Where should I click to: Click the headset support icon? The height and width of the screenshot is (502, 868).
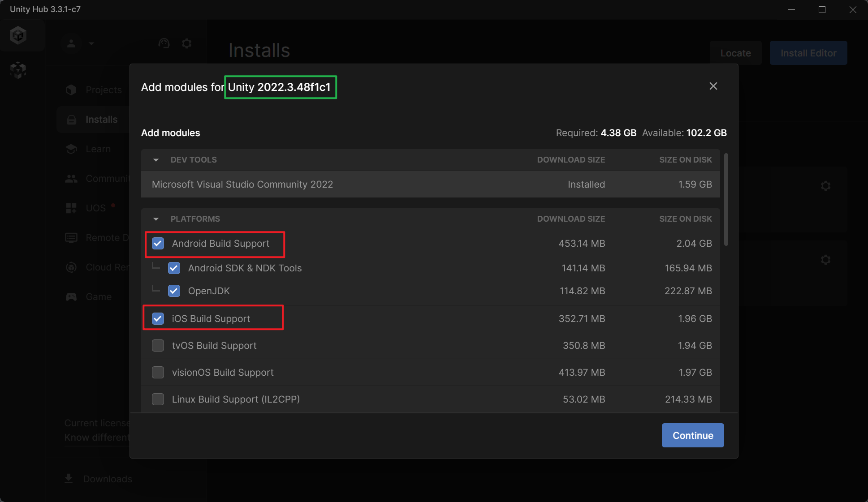pos(164,43)
